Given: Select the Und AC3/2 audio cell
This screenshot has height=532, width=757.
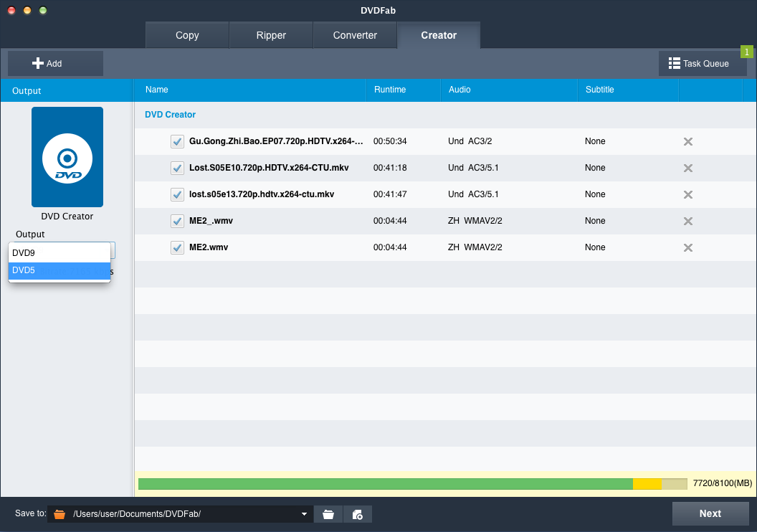Looking at the screenshot, I should (470, 141).
